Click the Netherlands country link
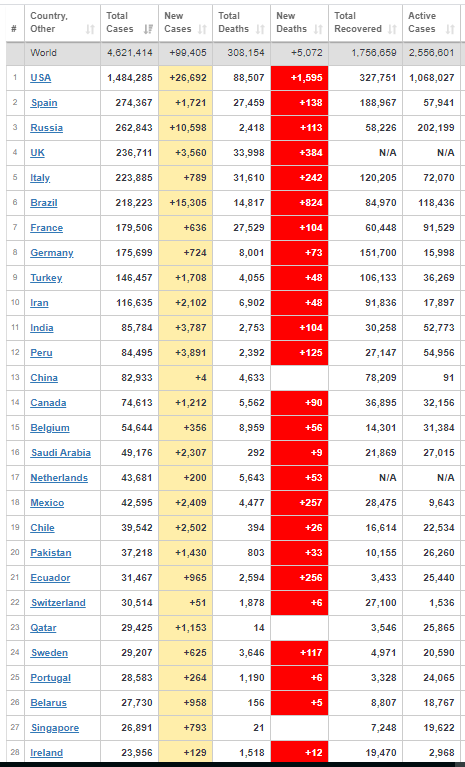The width and height of the screenshot is (465, 767). [x=59, y=477]
